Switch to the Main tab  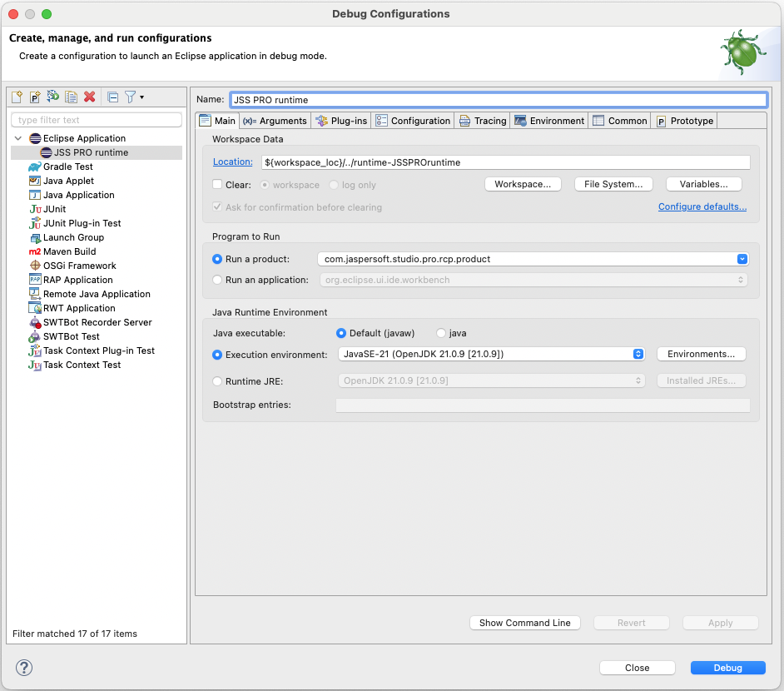pos(218,121)
